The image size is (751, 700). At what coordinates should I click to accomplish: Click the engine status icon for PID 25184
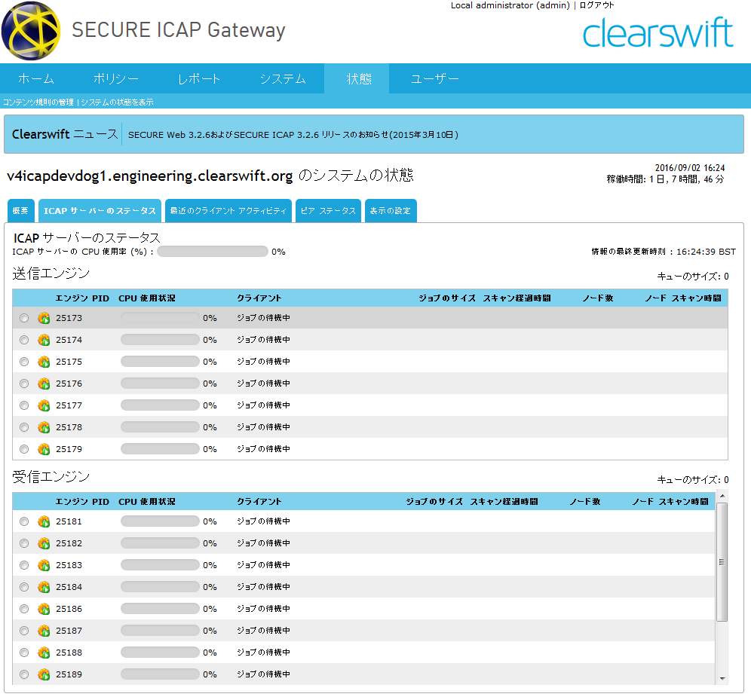[x=44, y=587]
